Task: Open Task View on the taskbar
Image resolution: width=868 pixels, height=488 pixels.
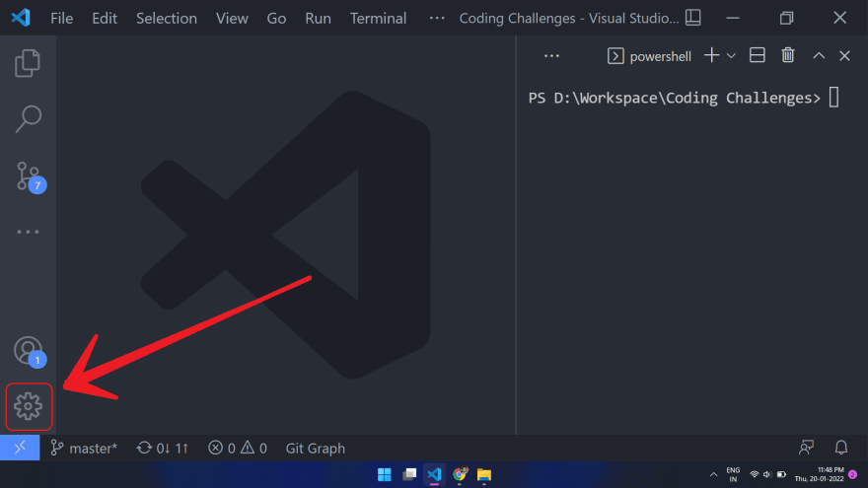Action: click(x=409, y=475)
